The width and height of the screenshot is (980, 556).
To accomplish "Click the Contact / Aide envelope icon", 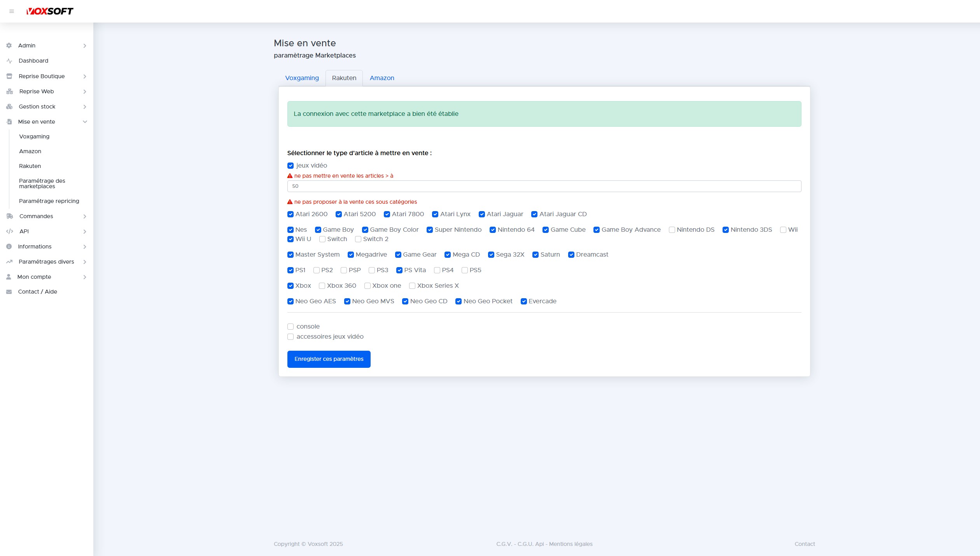I will click(x=9, y=292).
